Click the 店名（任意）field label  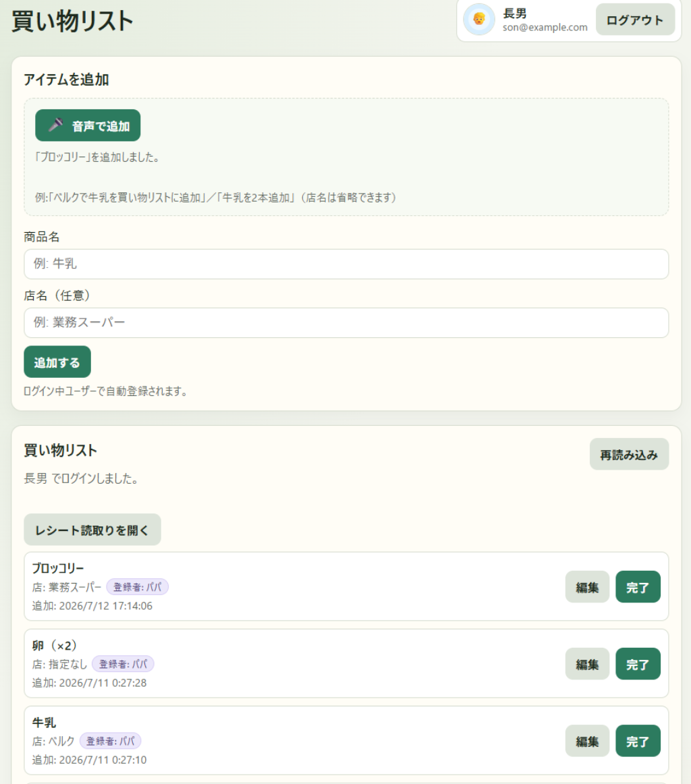coord(57,296)
